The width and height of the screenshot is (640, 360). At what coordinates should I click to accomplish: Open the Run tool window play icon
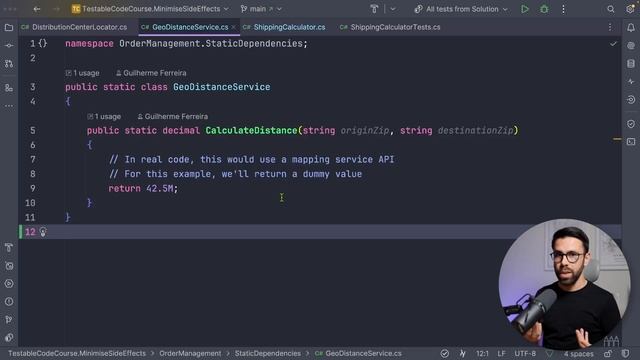9,284
